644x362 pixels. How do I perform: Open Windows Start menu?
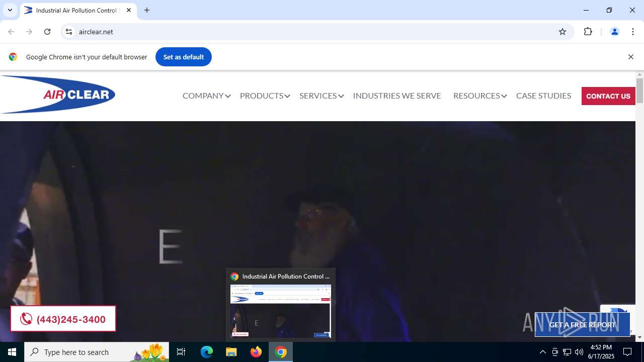(12, 352)
